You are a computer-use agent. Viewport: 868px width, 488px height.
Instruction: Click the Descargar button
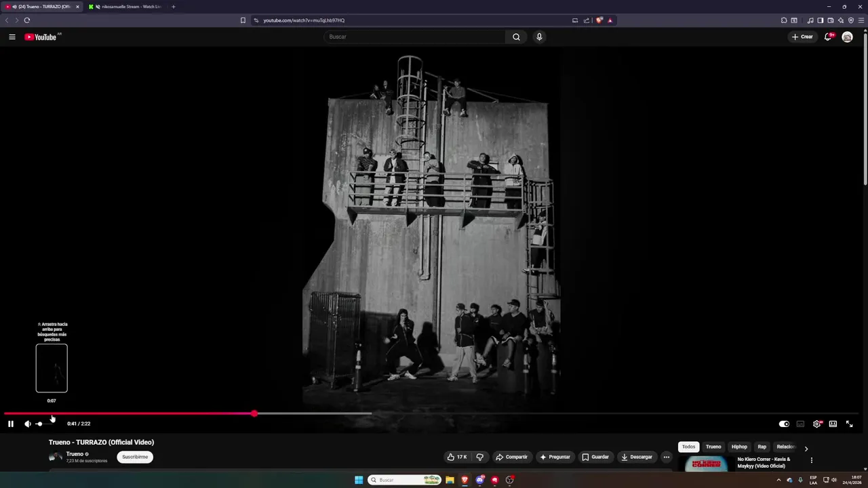[x=637, y=457]
